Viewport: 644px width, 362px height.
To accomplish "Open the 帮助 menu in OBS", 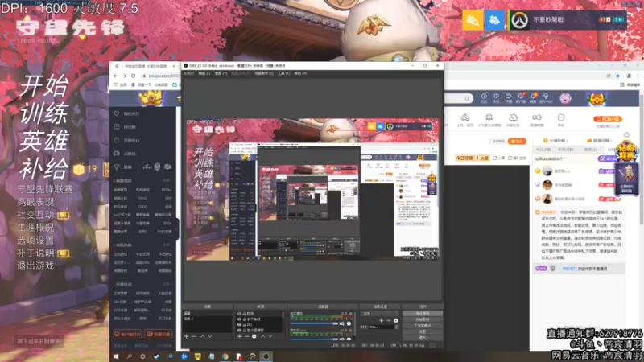I will [x=300, y=73].
